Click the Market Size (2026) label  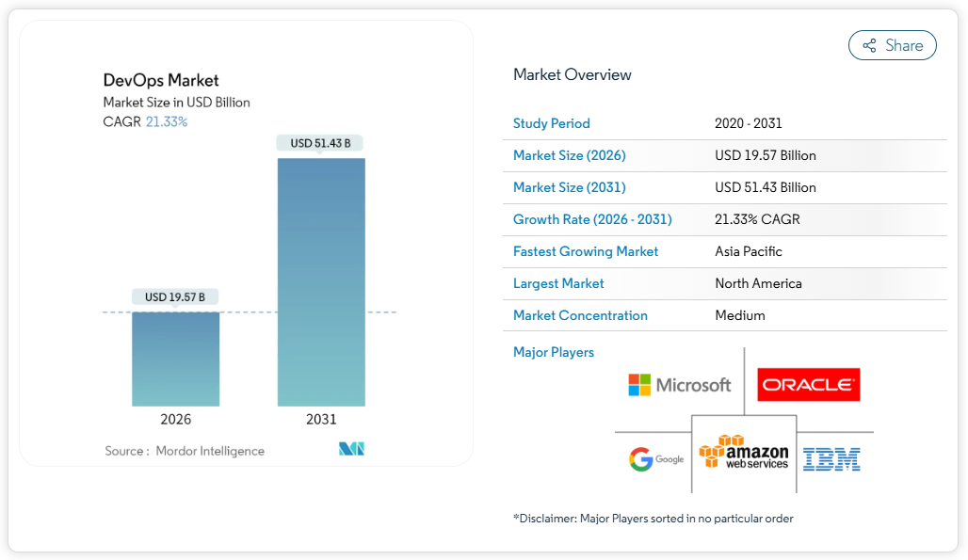click(569, 155)
